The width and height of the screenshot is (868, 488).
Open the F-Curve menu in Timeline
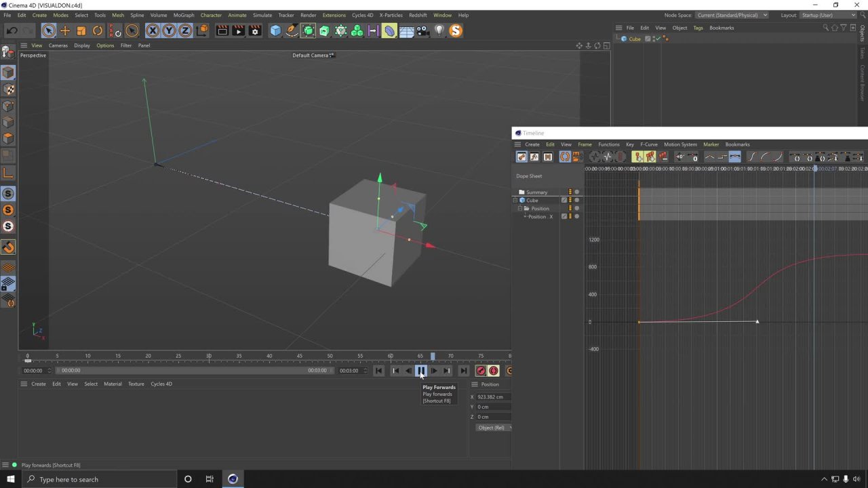[648, 144]
